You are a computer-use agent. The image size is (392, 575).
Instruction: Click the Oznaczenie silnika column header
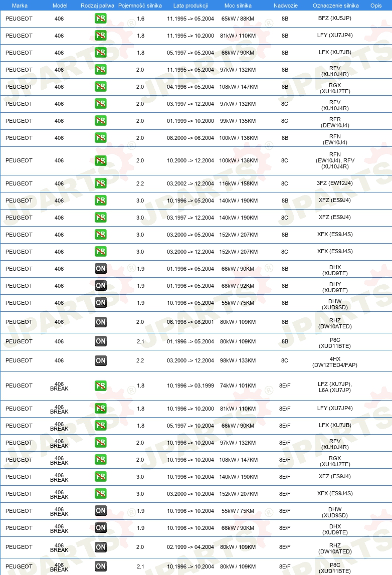pyautogui.click(x=335, y=6)
